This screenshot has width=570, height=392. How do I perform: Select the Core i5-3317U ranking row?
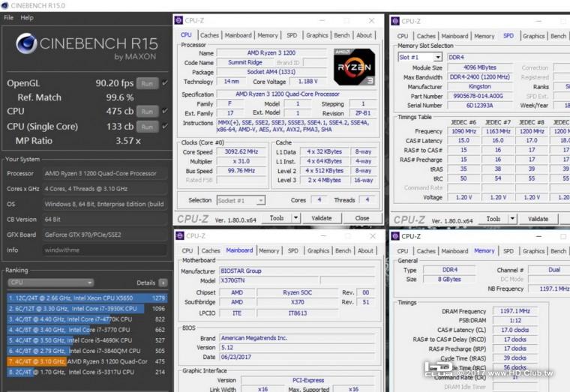tap(87, 372)
